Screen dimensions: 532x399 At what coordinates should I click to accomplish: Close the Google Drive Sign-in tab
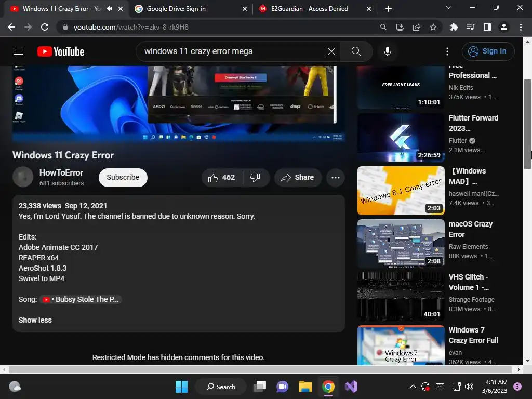[x=245, y=9]
